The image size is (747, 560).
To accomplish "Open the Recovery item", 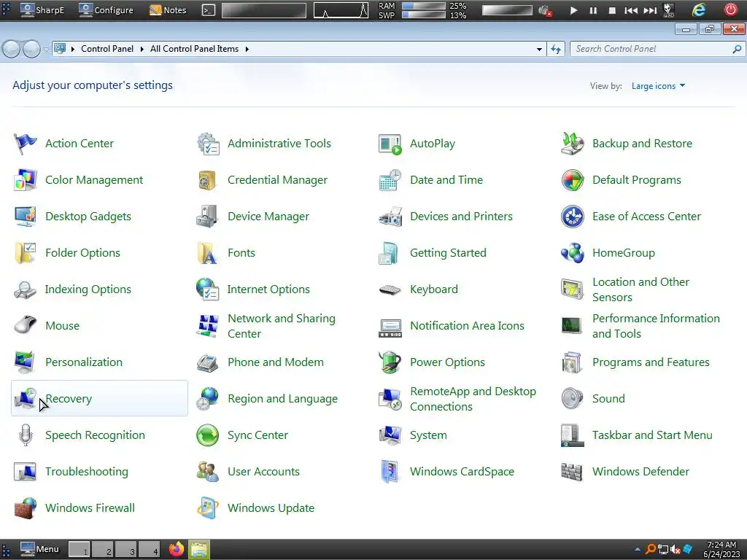I will tap(99, 398).
